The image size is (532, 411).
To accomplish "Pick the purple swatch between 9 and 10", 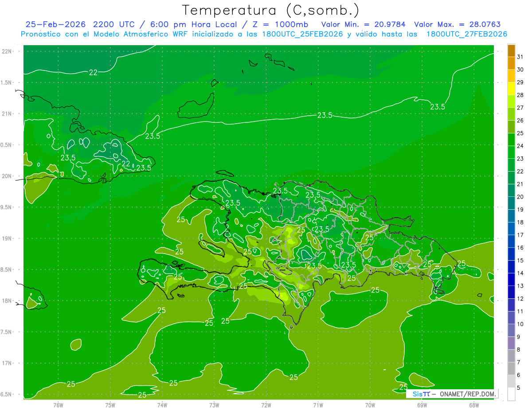I will (511, 330).
